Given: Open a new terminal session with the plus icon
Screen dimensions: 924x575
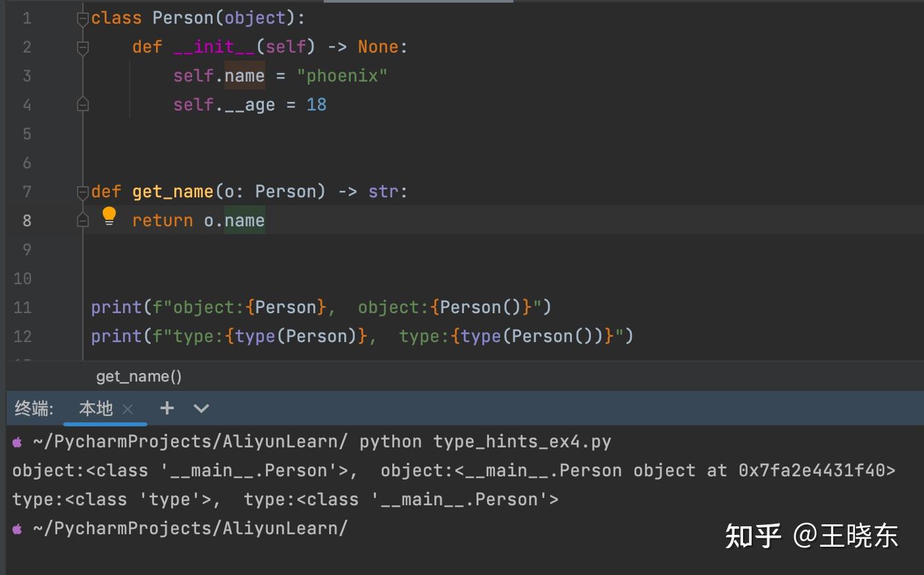Looking at the screenshot, I should (x=167, y=408).
